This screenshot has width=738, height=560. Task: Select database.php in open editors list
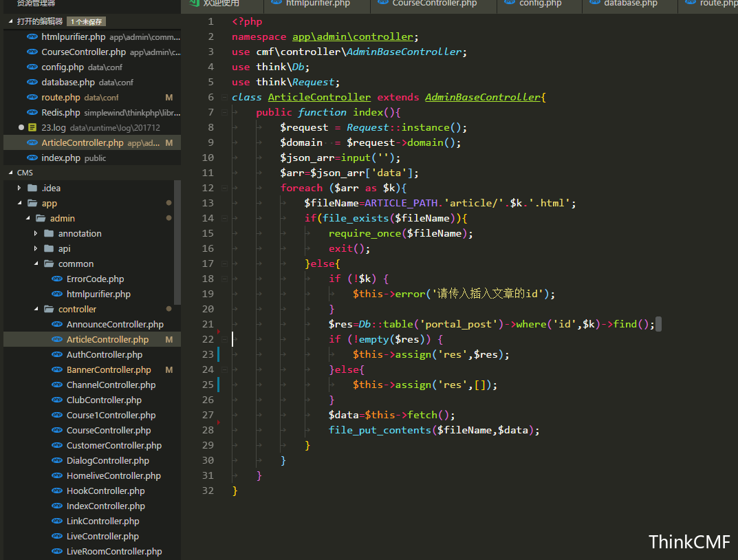click(92, 82)
